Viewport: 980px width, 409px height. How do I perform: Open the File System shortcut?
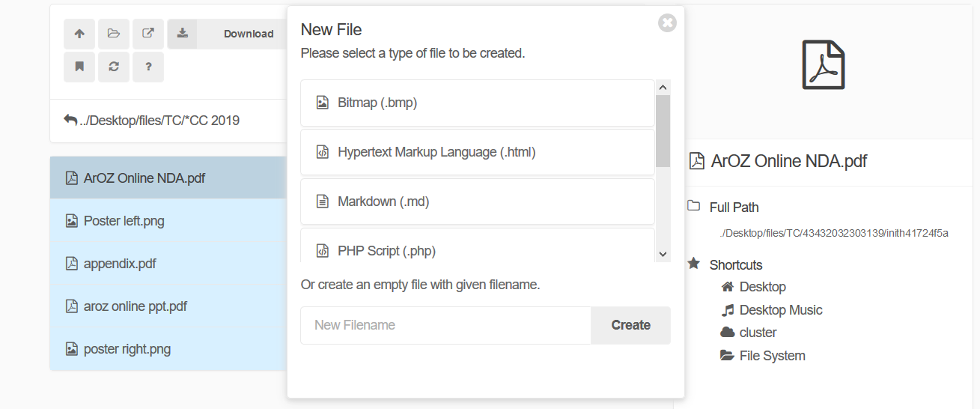[x=772, y=356]
